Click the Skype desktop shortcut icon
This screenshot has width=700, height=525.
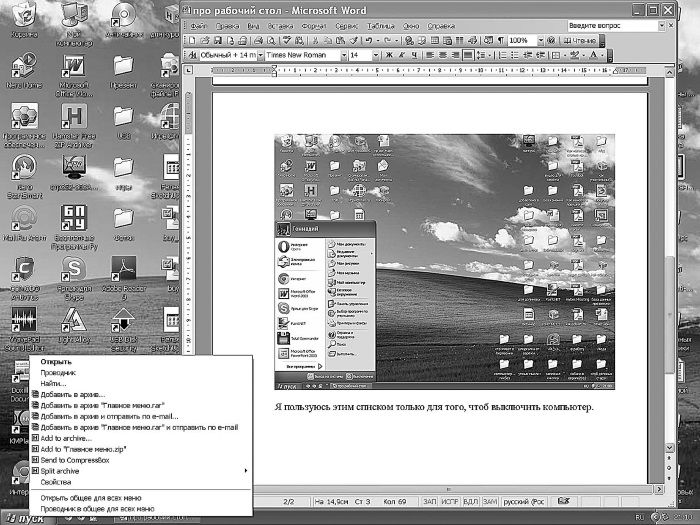71,270
